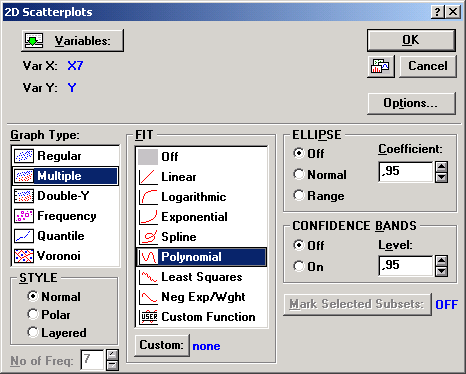This screenshot has width=466, height=374.
Task: Increase the No of Freq value
Action: 112,355
